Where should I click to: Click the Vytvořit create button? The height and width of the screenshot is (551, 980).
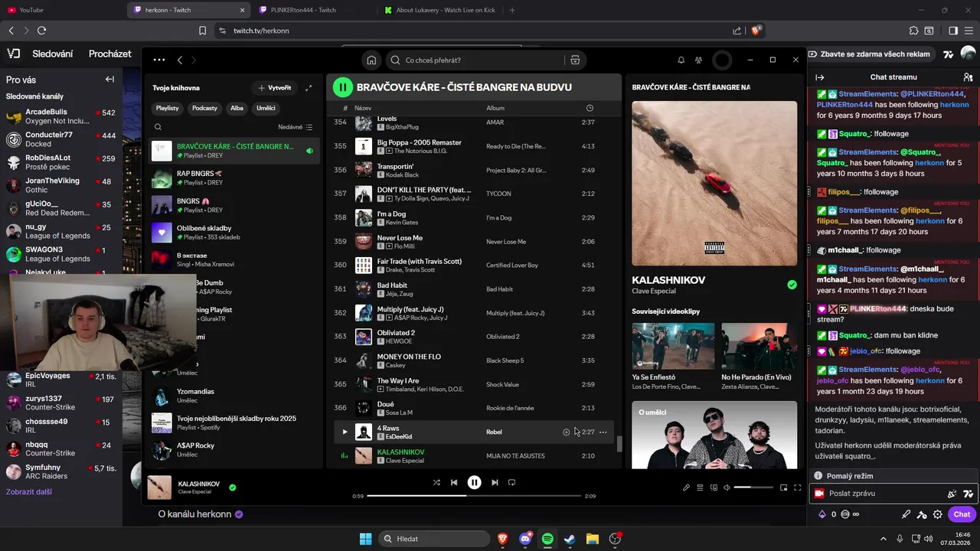pos(274,88)
